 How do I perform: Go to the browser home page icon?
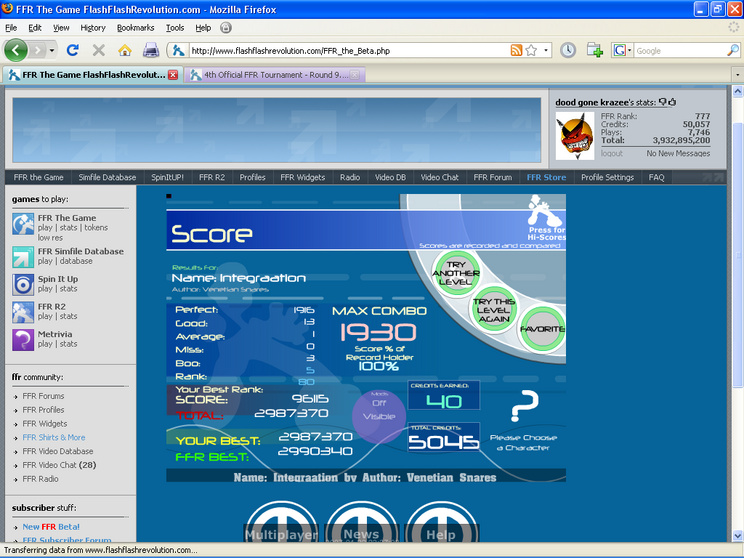pyautogui.click(x=125, y=50)
